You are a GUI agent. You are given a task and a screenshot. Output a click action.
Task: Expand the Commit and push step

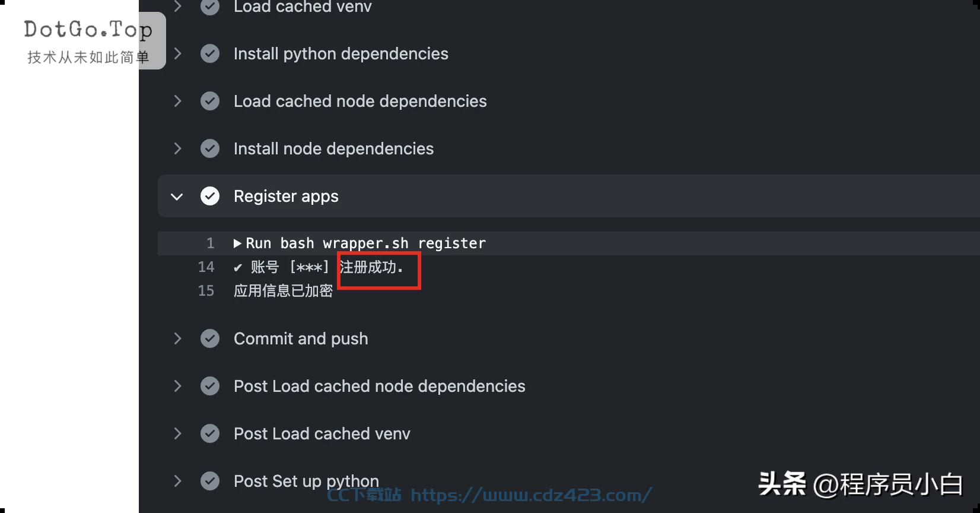[x=177, y=338]
